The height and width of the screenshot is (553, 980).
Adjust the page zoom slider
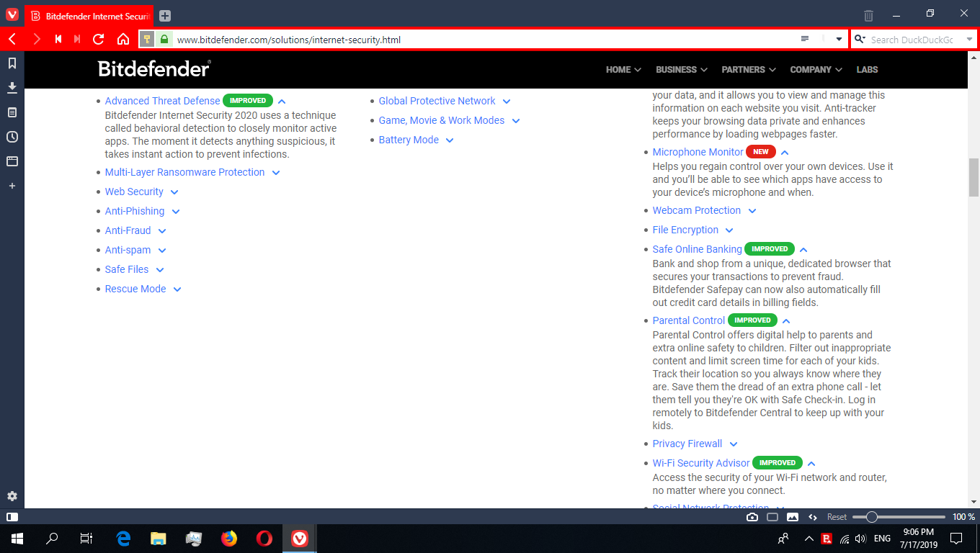pos(899,517)
